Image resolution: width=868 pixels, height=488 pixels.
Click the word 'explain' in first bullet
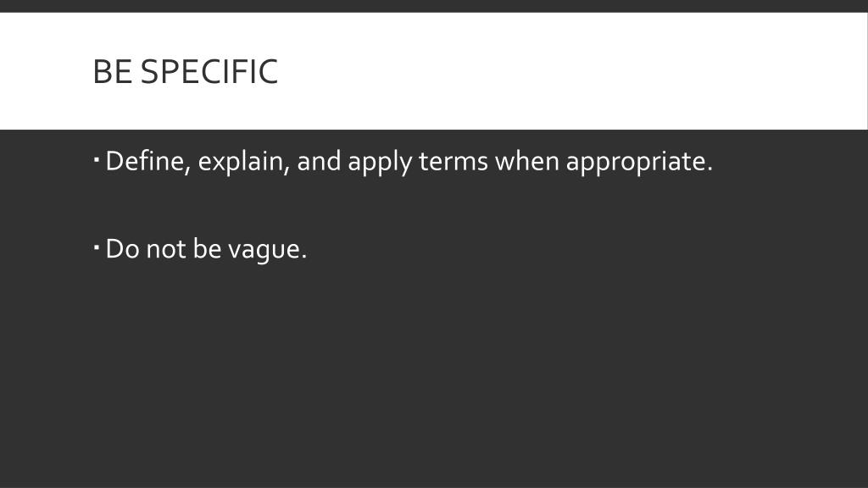pyautogui.click(x=243, y=162)
